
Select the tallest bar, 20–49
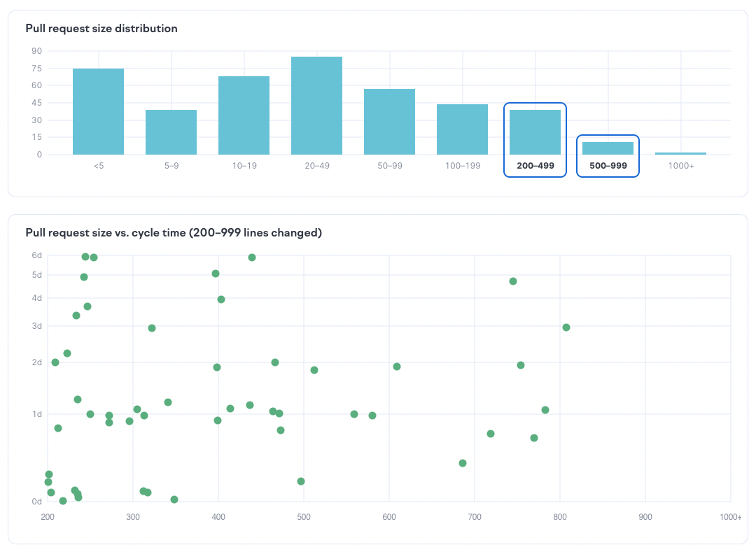coord(316,106)
